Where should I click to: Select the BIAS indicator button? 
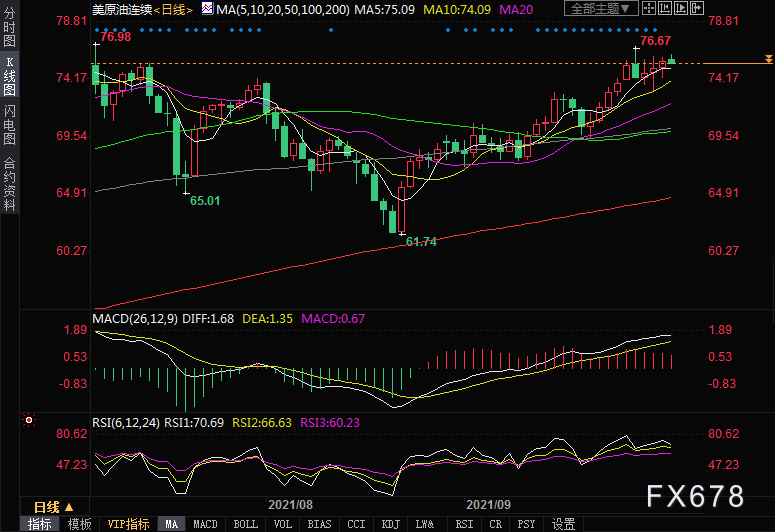click(x=319, y=524)
